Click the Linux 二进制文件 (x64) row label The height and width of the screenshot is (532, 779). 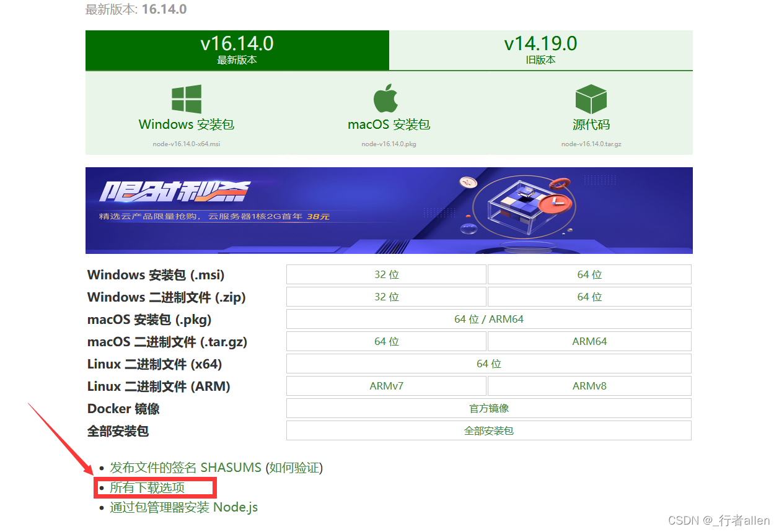click(155, 364)
